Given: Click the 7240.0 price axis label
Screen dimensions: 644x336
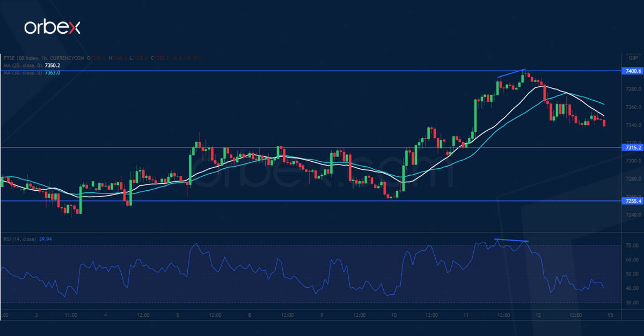Looking at the screenshot, I should tap(634, 214).
